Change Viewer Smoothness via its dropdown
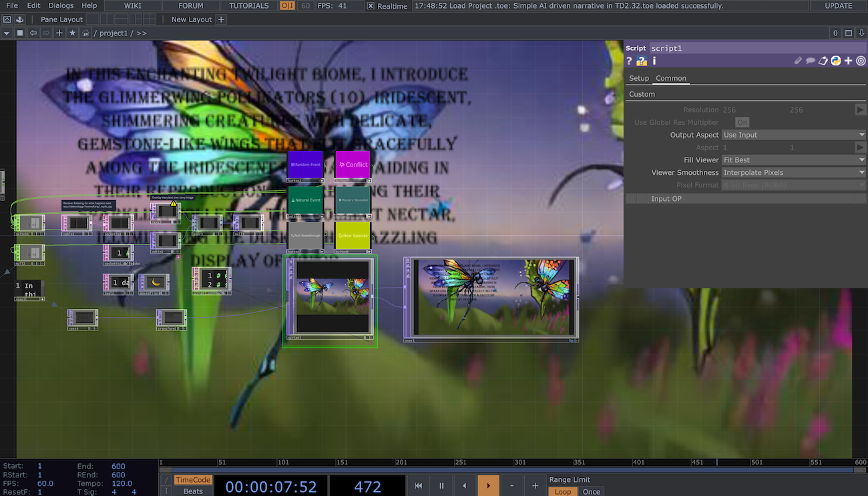The height and width of the screenshot is (496, 868). click(x=793, y=172)
